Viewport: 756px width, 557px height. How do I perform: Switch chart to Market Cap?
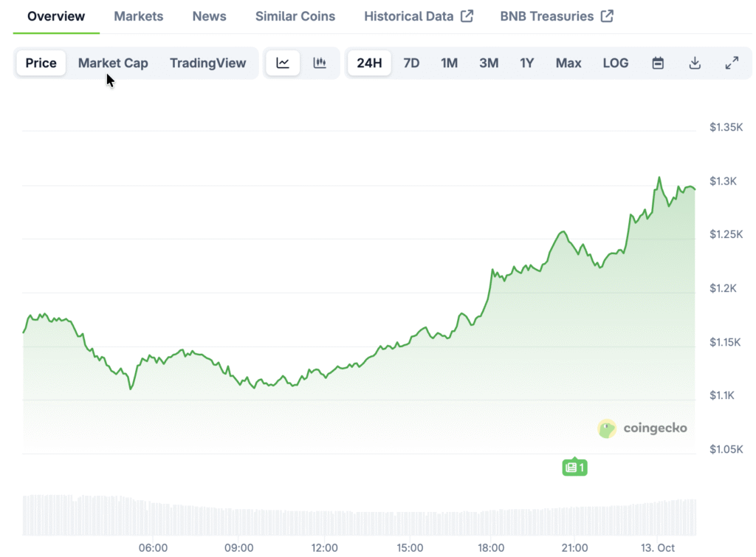tap(113, 63)
